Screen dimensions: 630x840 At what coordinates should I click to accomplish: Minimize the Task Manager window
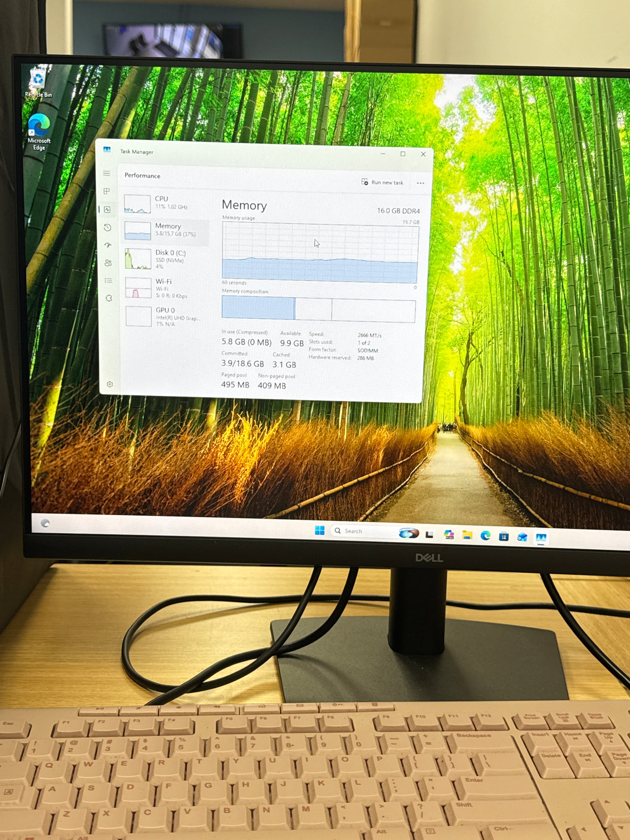tap(383, 153)
